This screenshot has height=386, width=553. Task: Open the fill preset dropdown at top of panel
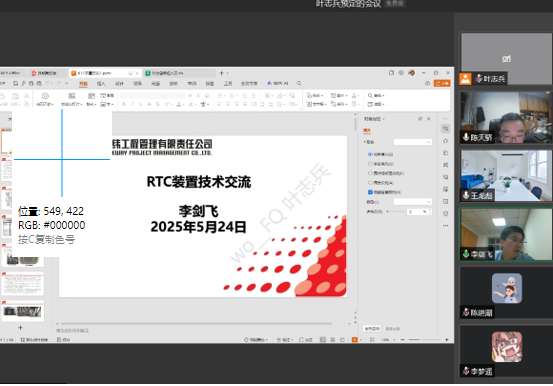pos(412,142)
